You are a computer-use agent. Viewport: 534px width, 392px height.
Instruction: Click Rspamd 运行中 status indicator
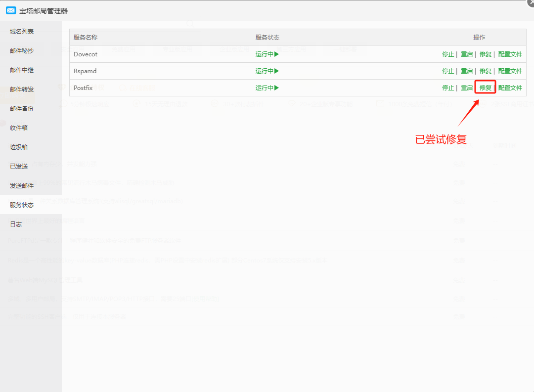tap(267, 71)
